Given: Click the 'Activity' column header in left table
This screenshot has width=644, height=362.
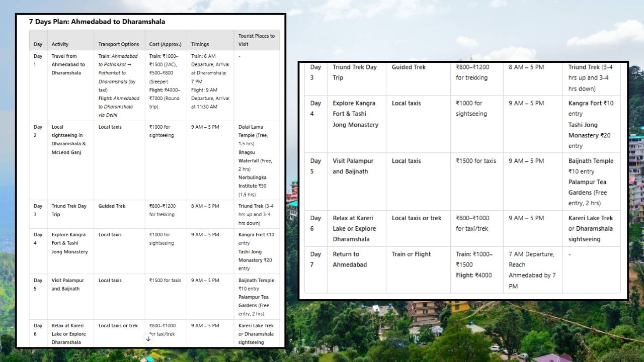Looking at the screenshot, I should tap(60, 44).
